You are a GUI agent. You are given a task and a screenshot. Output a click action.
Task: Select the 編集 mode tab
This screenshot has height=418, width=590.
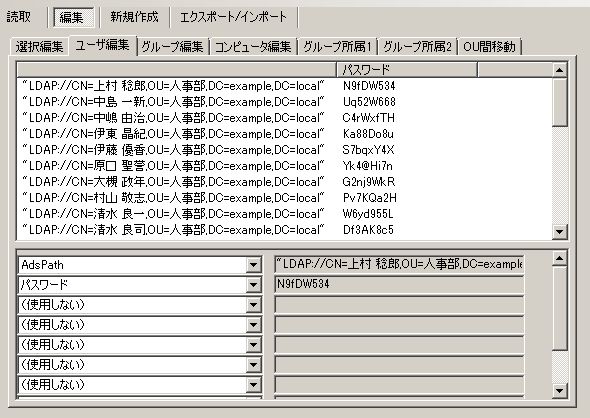point(72,17)
